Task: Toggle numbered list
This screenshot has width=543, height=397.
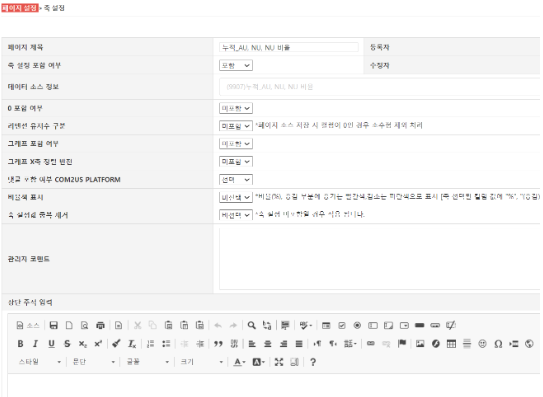Action: (150, 344)
